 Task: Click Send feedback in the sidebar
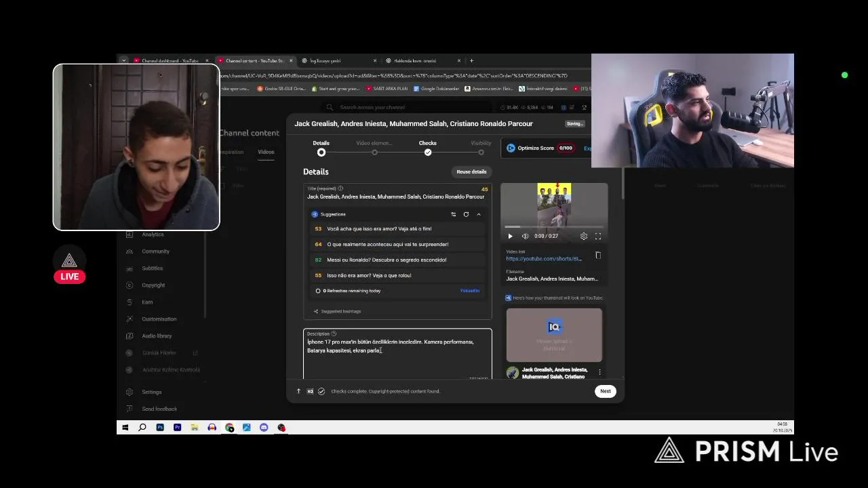(x=159, y=409)
